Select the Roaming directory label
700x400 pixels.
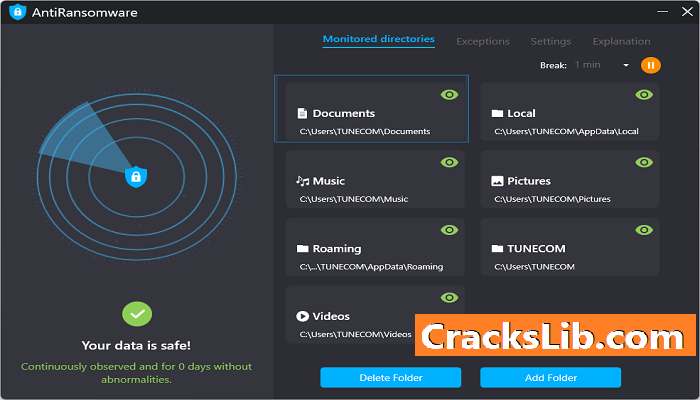(337, 249)
